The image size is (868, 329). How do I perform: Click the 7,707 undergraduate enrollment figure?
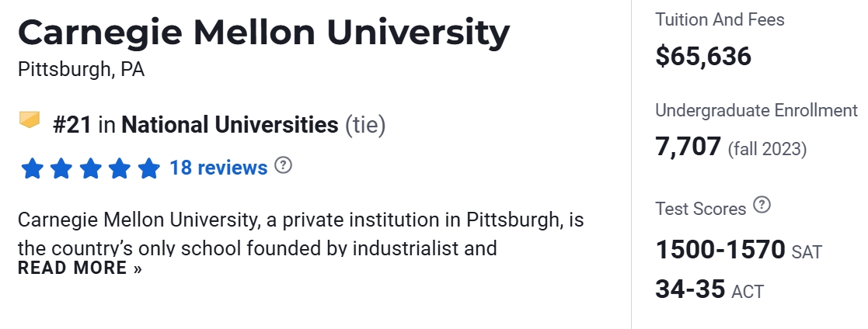click(688, 146)
